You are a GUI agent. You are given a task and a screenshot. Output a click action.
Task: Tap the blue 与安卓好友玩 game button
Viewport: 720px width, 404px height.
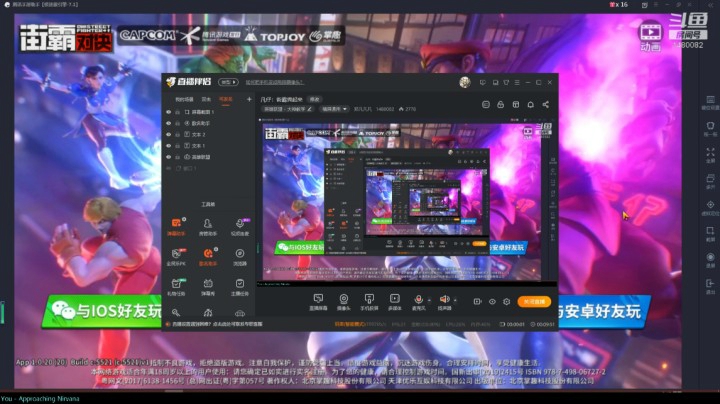[605, 311]
